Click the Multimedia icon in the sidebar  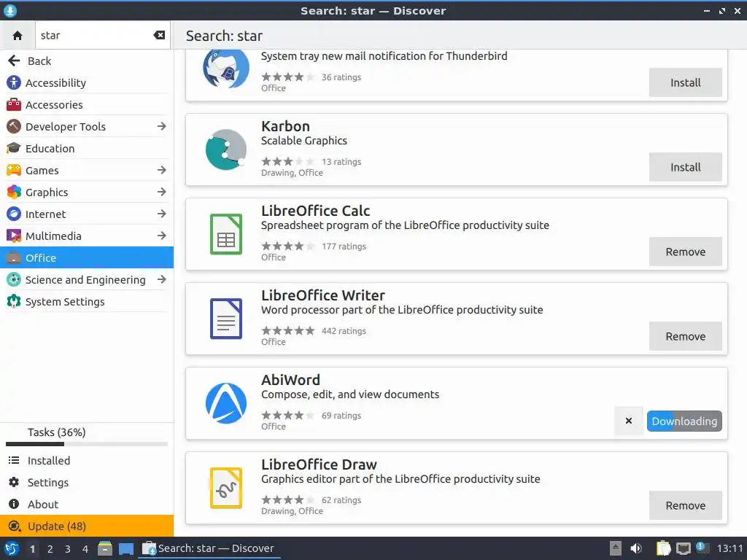14,236
